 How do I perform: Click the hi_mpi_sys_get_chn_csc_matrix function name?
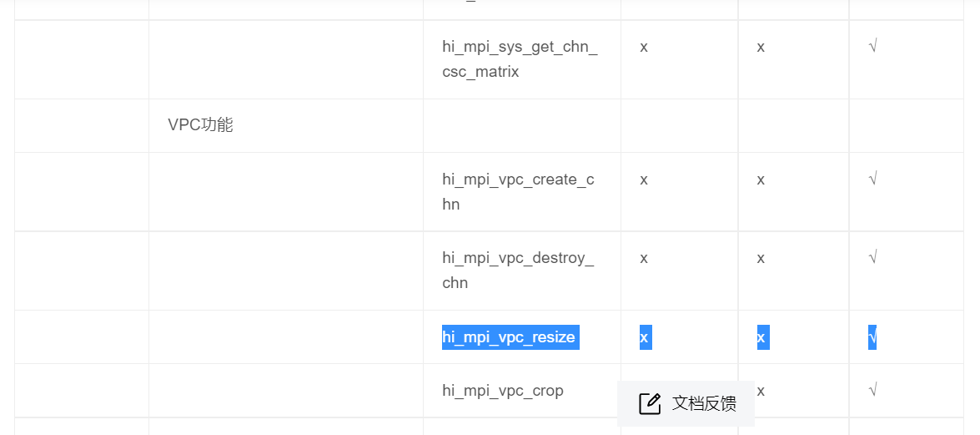pyautogui.click(x=520, y=59)
